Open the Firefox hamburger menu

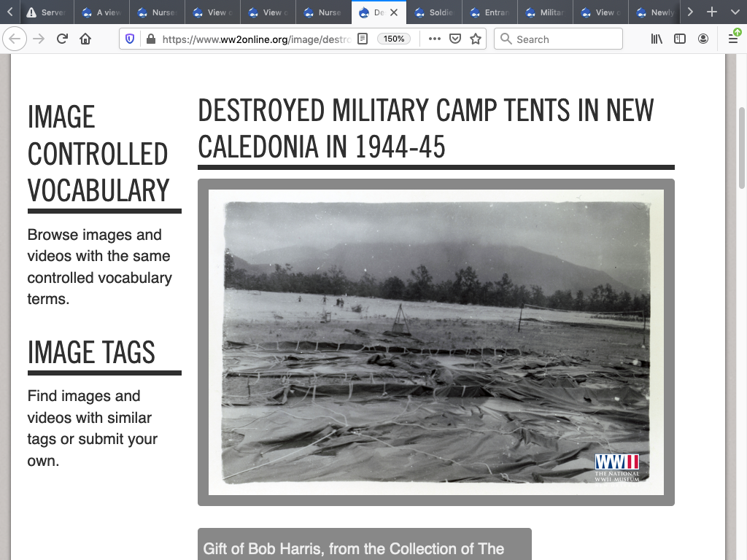(733, 39)
